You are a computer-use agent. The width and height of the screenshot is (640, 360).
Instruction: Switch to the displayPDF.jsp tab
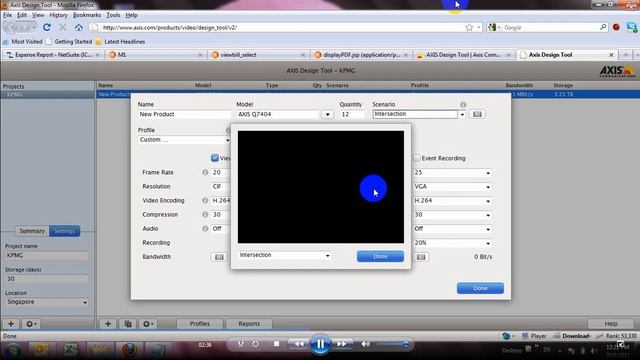pyautogui.click(x=360, y=55)
